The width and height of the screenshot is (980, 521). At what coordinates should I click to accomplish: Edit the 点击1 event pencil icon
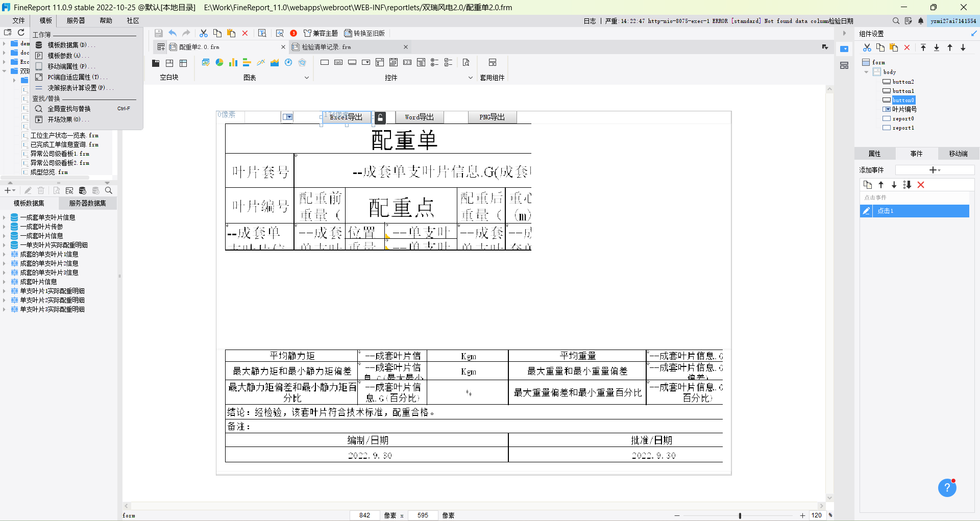(866, 211)
